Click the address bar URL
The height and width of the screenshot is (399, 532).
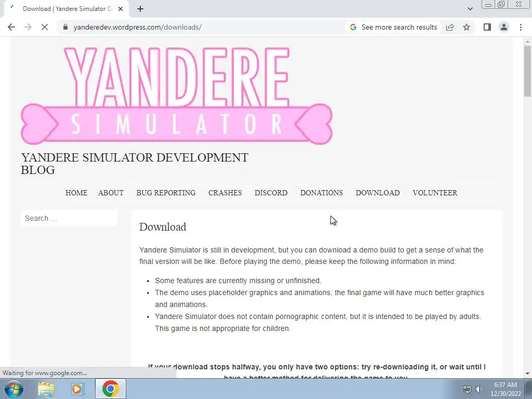pos(137,27)
